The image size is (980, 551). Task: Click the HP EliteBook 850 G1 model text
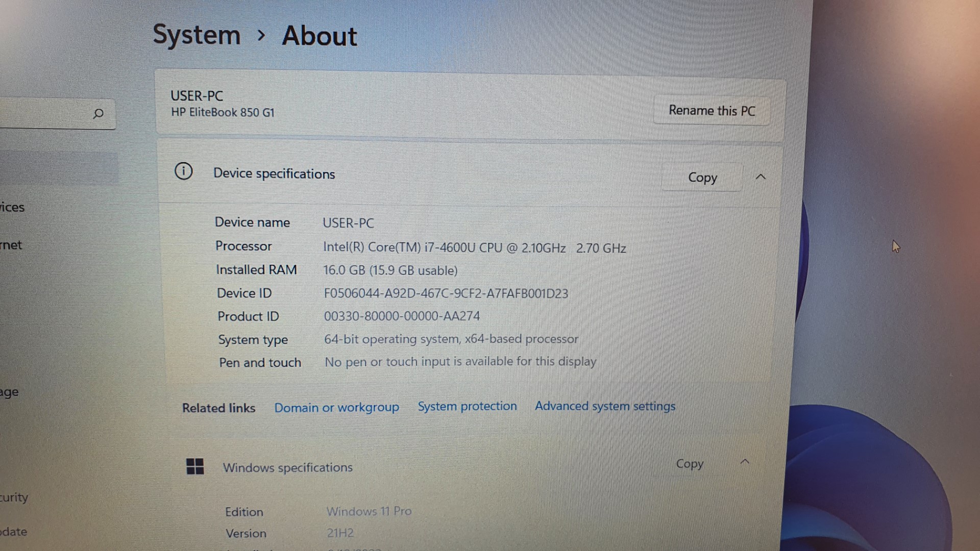[223, 112]
